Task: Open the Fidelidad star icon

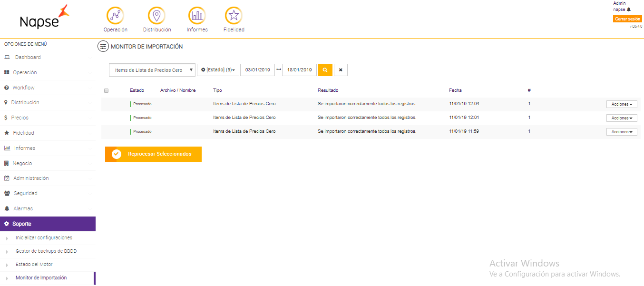Action: click(x=234, y=16)
